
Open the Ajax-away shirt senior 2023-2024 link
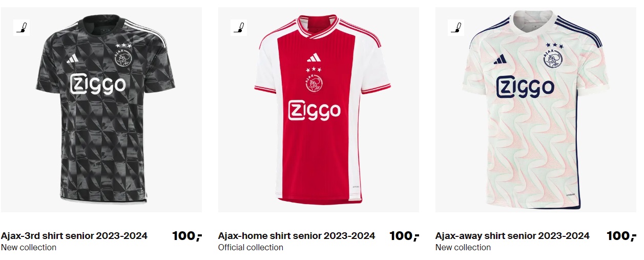[512, 236]
